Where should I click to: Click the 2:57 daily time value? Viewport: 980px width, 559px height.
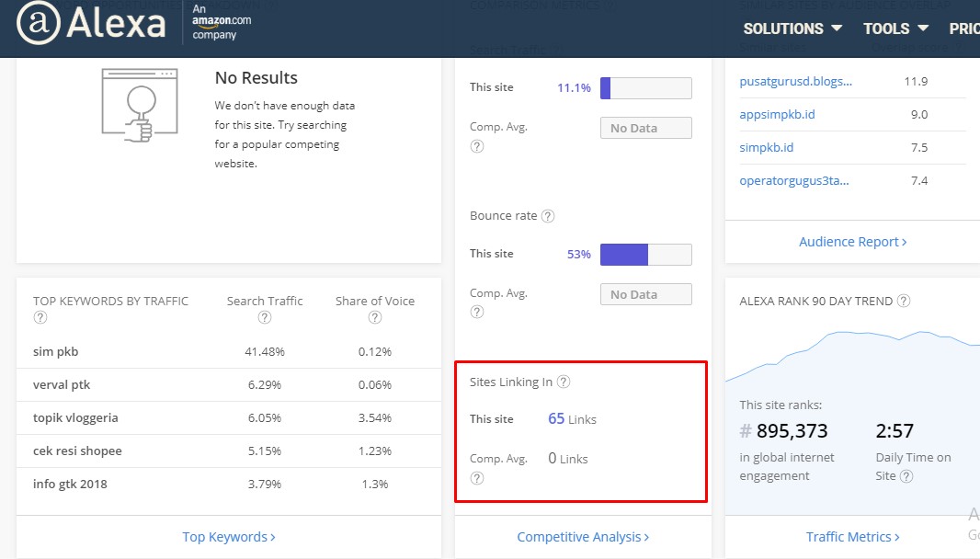(x=895, y=431)
